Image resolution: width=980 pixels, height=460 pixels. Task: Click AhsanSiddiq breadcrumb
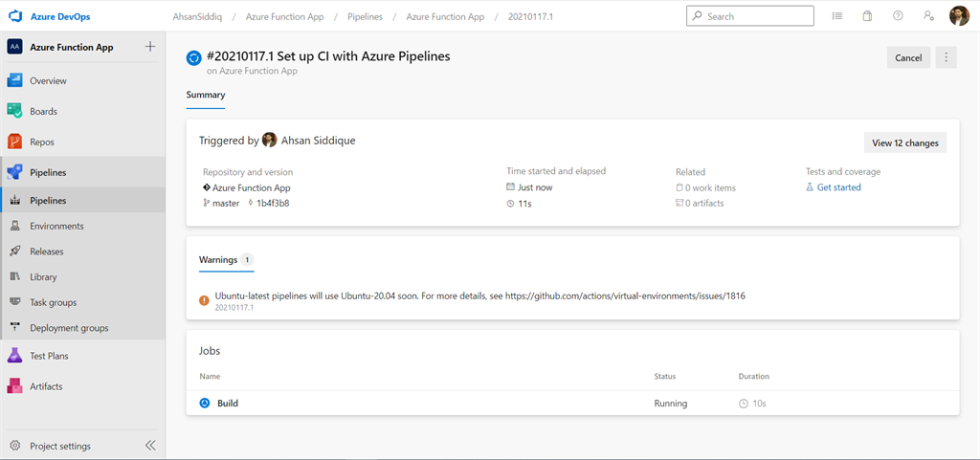coord(197,17)
